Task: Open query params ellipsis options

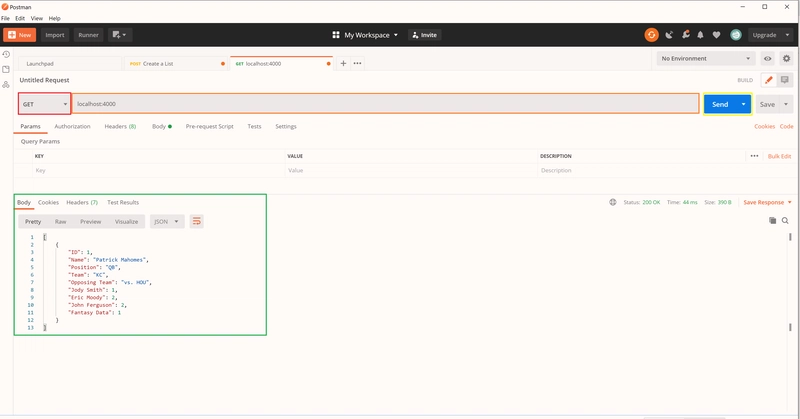Action: [755, 156]
